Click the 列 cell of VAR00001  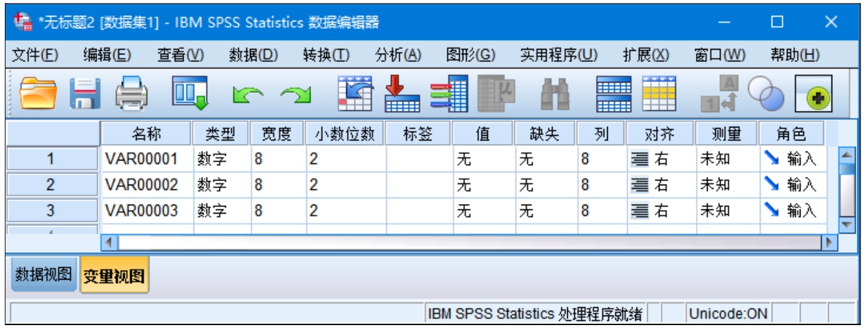(x=602, y=159)
